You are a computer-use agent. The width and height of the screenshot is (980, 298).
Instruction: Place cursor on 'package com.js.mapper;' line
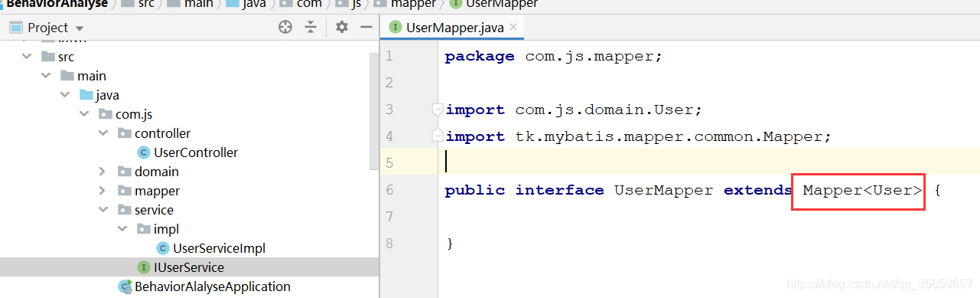click(553, 56)
